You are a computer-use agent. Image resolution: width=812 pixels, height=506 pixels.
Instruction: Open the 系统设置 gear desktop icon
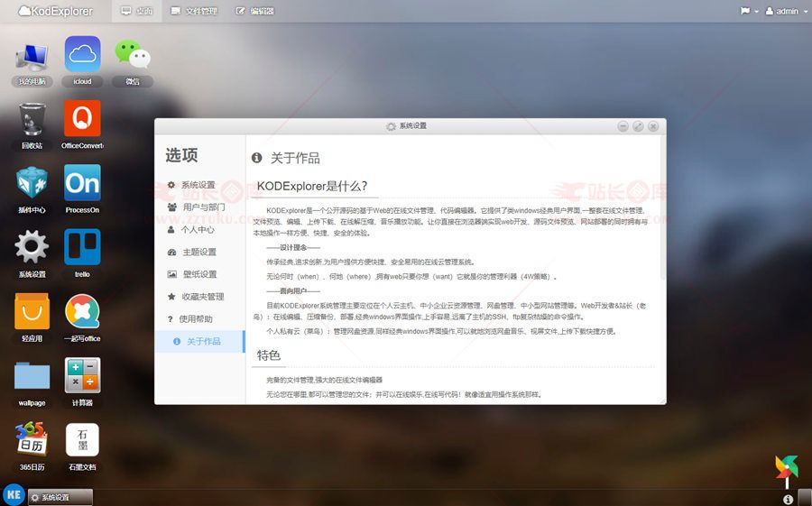[x=32, y=254]
